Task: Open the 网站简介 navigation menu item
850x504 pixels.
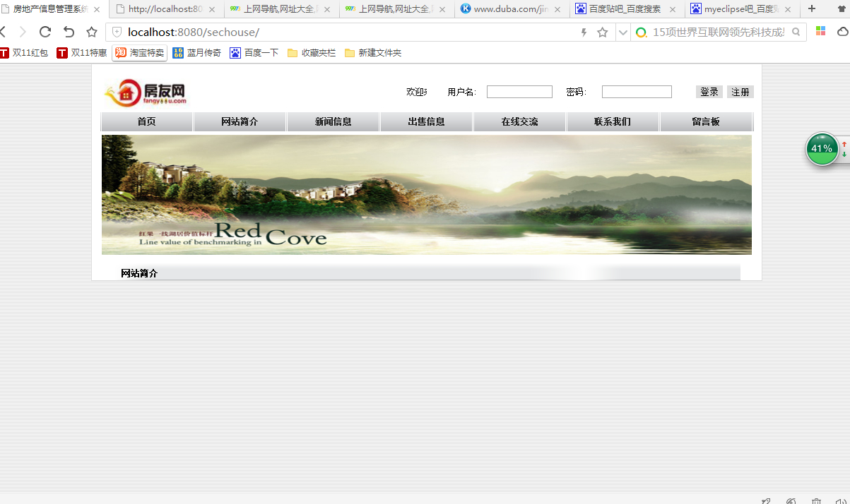Action: tap(240, 122)
